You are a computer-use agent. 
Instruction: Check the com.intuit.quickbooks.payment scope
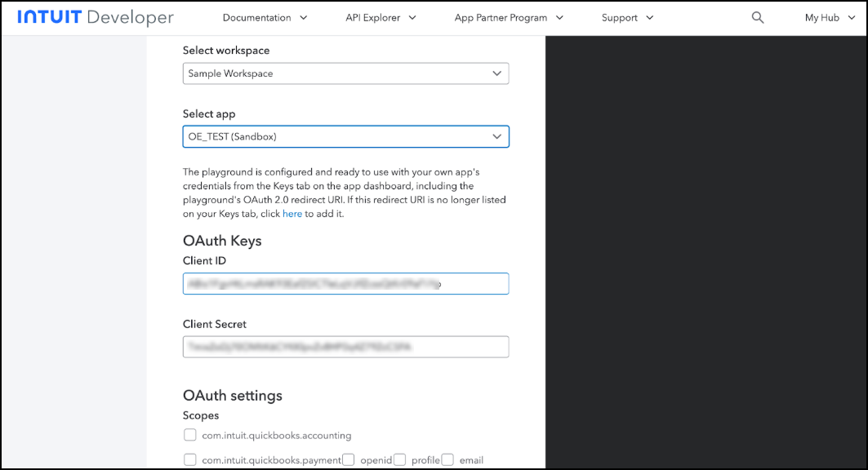(190, 459)
